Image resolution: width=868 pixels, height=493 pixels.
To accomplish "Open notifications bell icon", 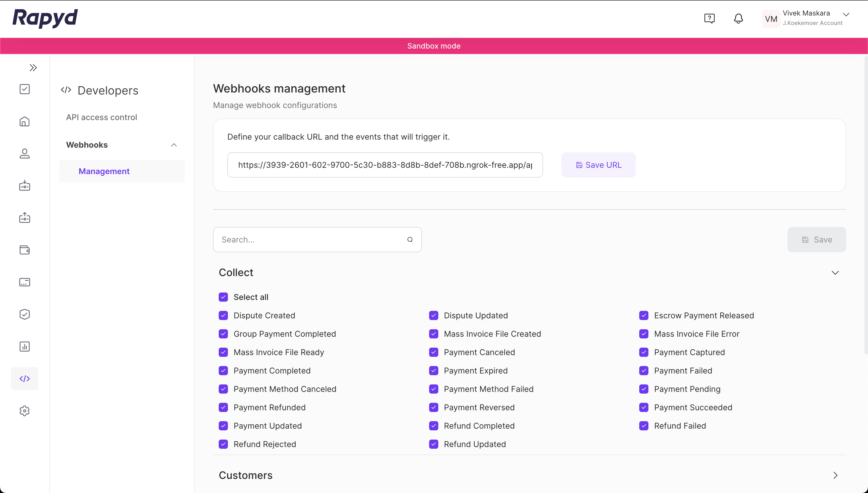I will pyautogui.click(x=738, y=19).
